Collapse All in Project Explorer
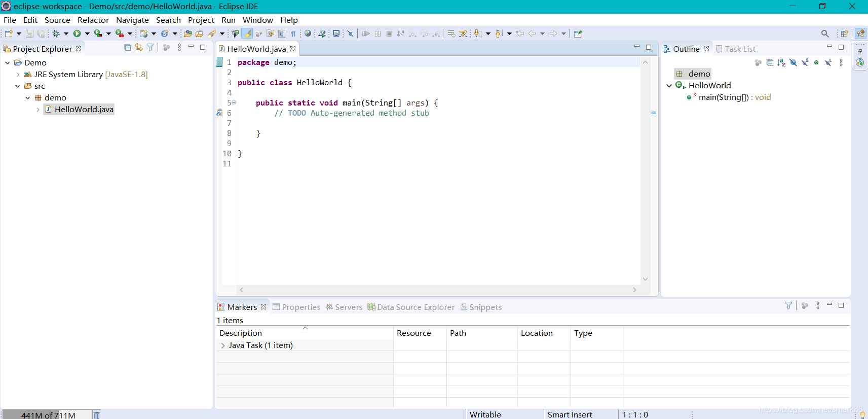The width and height of the screenshot is (868, 419). 127,48
